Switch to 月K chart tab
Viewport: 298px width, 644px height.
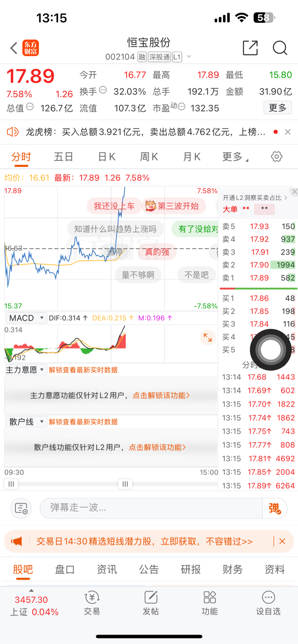(x=192, y=157)
